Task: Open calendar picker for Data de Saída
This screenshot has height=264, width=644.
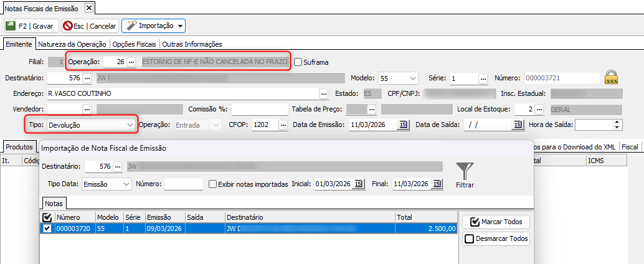Action: pyautogui.click(x=517, y=125)
